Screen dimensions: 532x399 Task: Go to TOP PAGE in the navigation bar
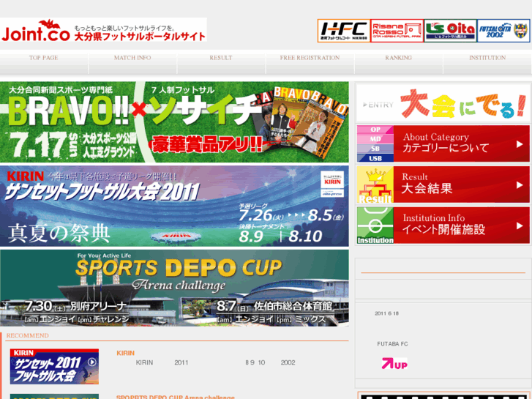(x=44, y=58)
